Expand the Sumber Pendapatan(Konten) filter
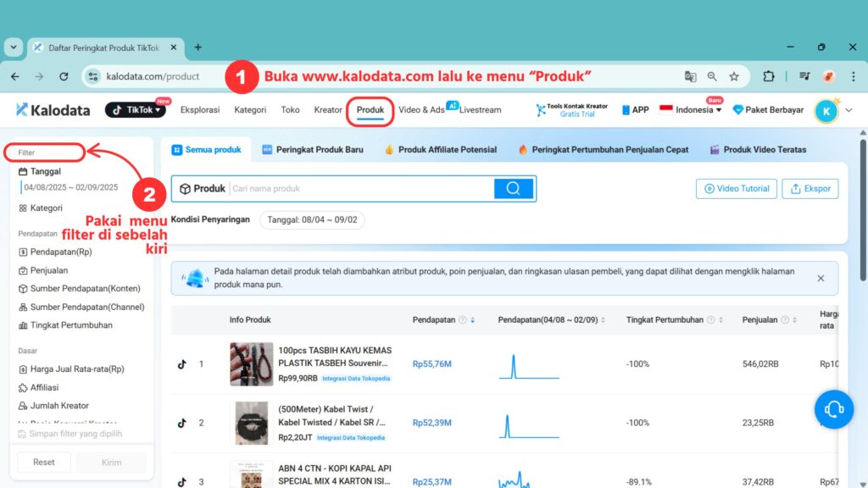 point(80,289)
